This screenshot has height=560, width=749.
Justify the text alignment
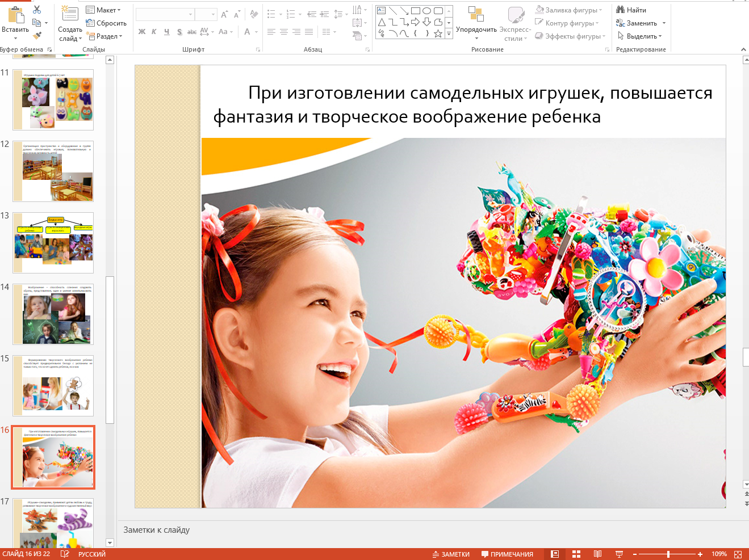309,32
